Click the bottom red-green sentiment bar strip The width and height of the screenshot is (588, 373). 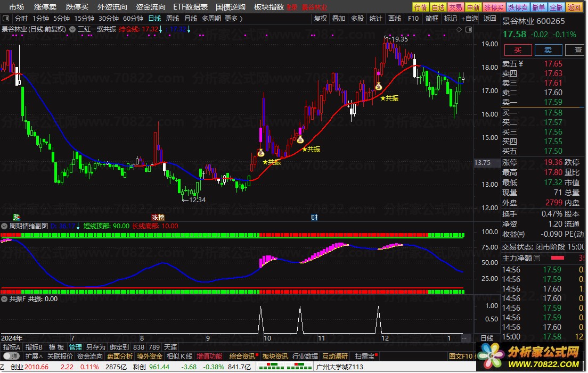coord(233,292)
